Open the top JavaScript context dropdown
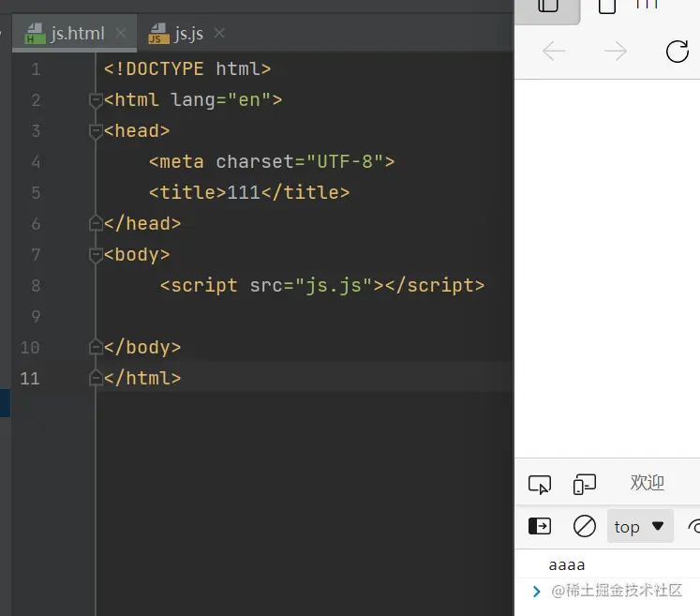700x616 pixels. tap(640, 526)
